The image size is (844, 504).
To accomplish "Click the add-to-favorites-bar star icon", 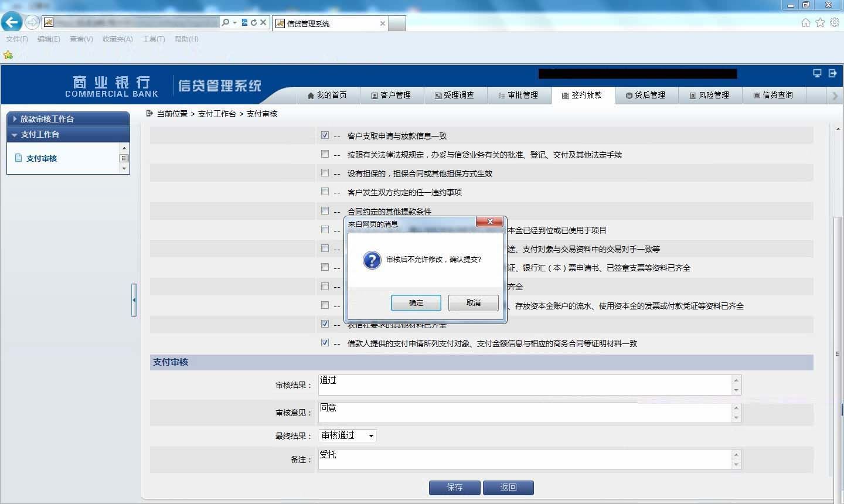I will tap(8, 55).
